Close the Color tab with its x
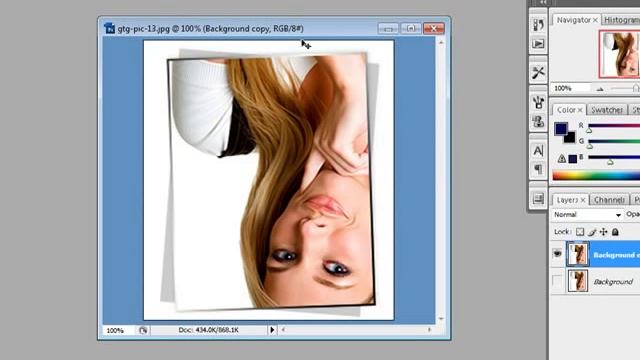The height and width of the screenshot is (360, 640). coord(580,110)
